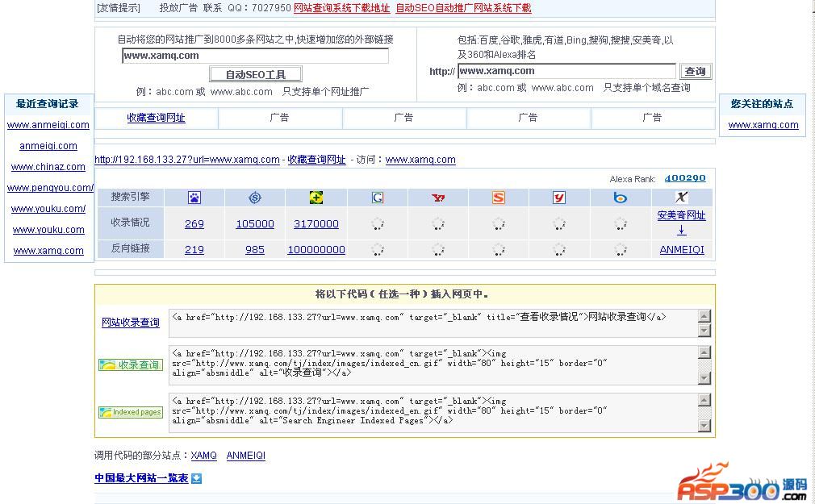Click the Baidu paw search engine icon
Viewport: 815px width, 504px height.
click(194, 198)
